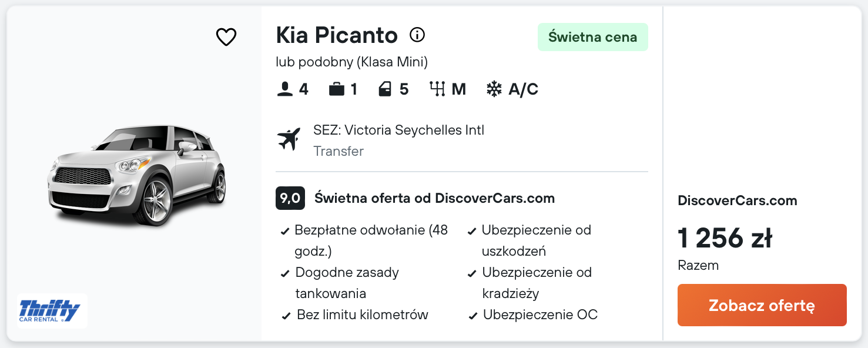Click the silver car thumbnail image
The width and height of the screenshot is (868, 348).
[x=138, y=175]
